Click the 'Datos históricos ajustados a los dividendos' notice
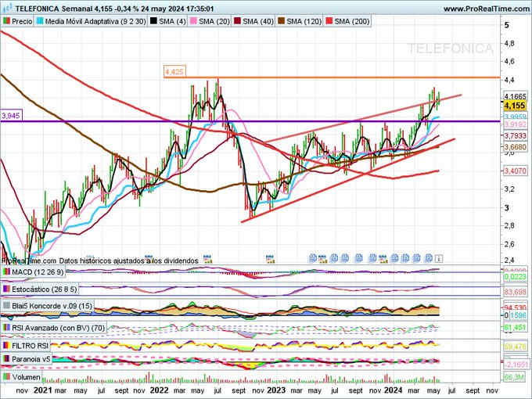 coord(128,261)
